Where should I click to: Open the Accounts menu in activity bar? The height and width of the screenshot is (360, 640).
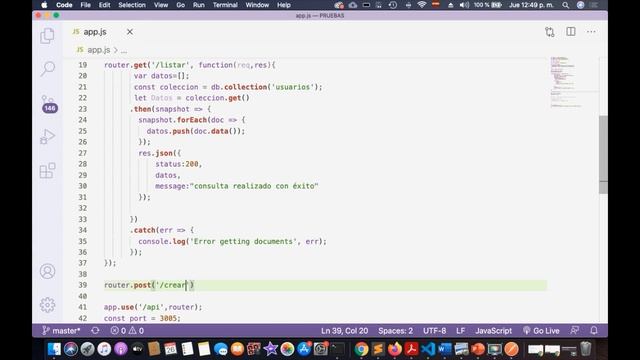click(x=47, y=271)
